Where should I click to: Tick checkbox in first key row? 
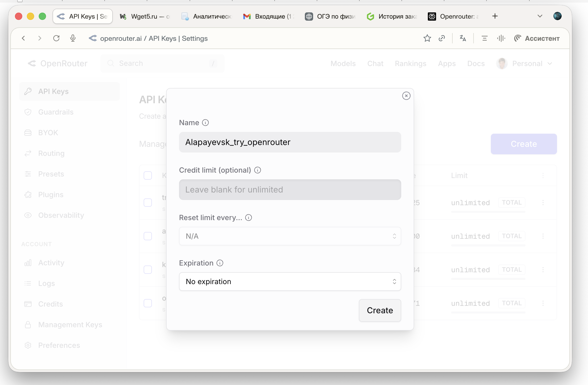(148, 203)
